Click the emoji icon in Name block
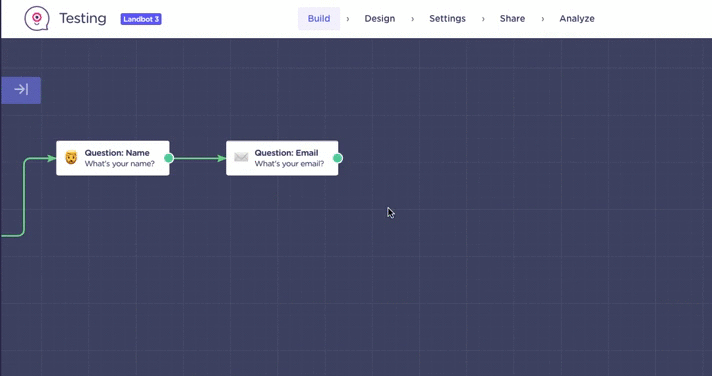 (x=71, y=158)
